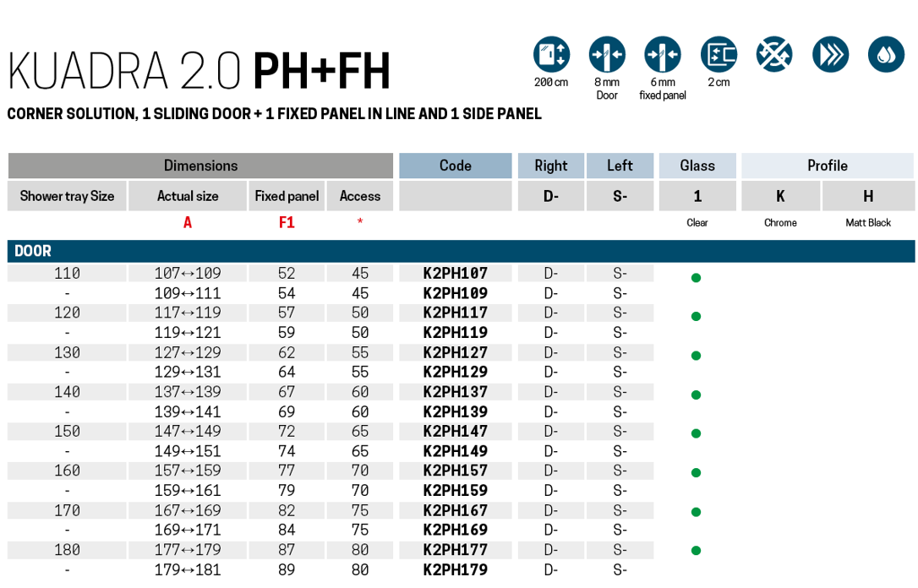
Task: Click the water drops icon
Action: pos(886,54)
